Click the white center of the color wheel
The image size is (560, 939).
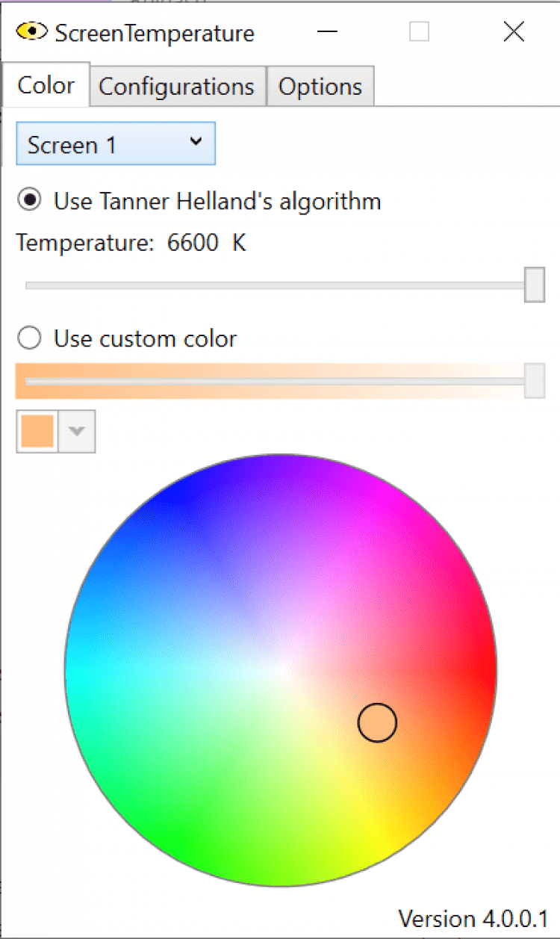point(281,670)
